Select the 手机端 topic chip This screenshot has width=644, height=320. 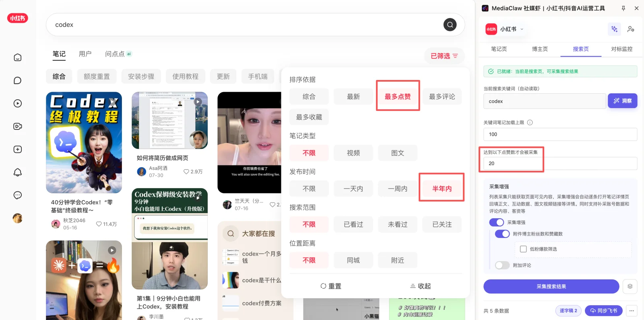[x=258, y=76]
